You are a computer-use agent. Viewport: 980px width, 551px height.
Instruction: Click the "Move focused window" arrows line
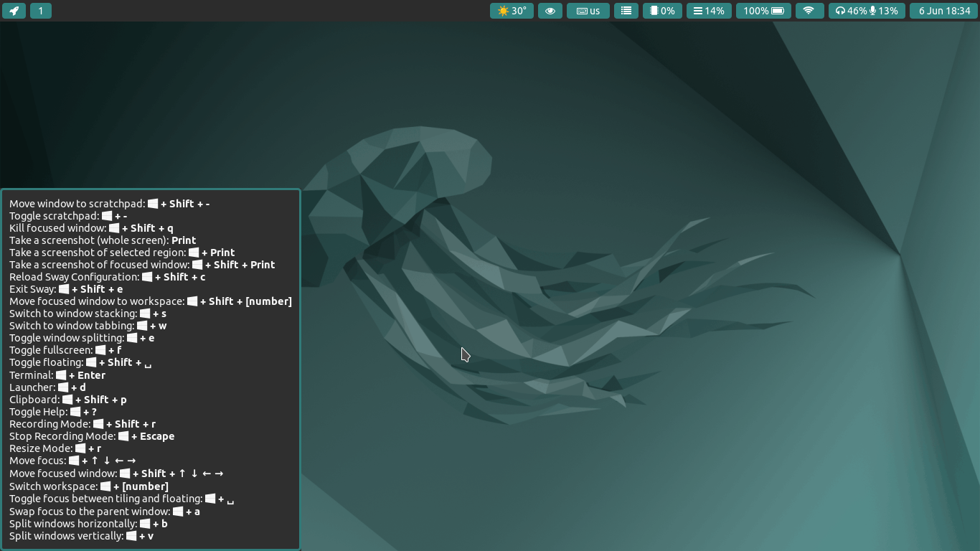tap(116, 474)
